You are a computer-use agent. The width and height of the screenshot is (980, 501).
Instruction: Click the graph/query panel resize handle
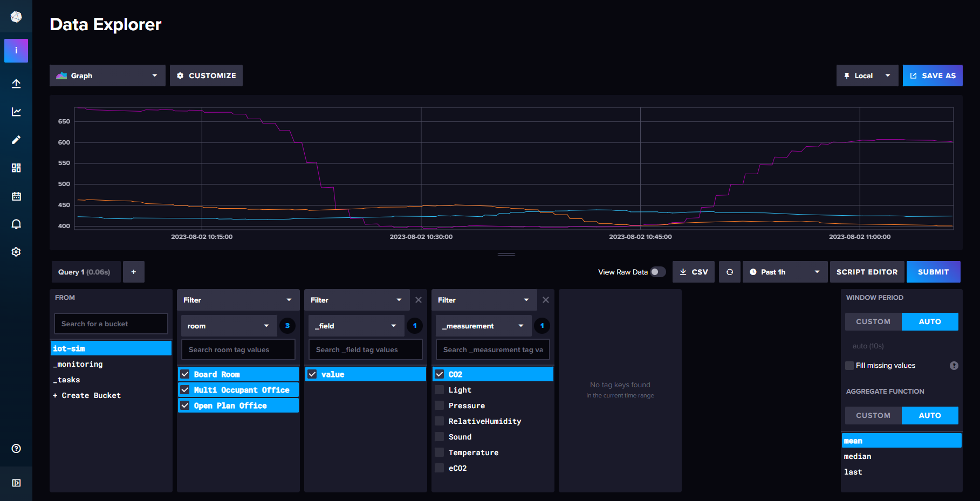(x=506, y=255)
